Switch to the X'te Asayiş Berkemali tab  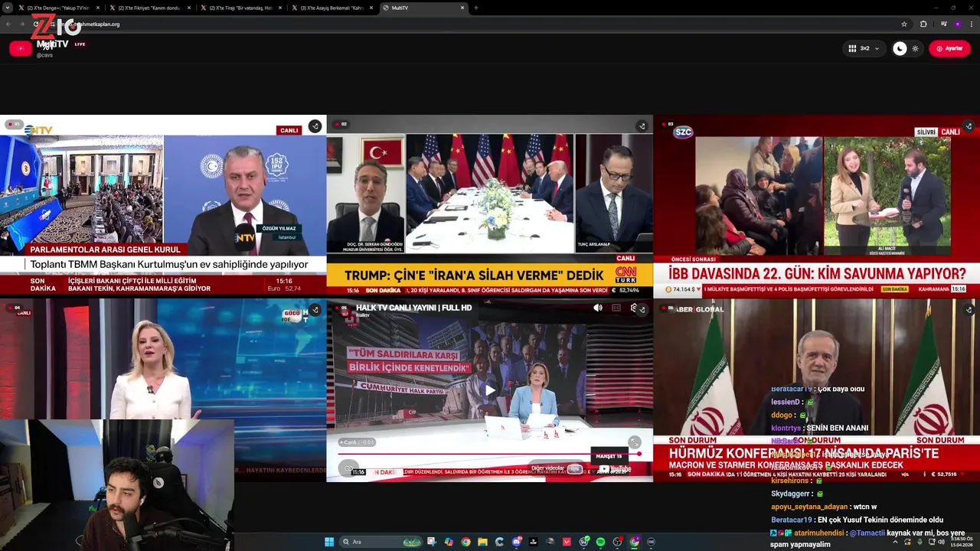332,8
